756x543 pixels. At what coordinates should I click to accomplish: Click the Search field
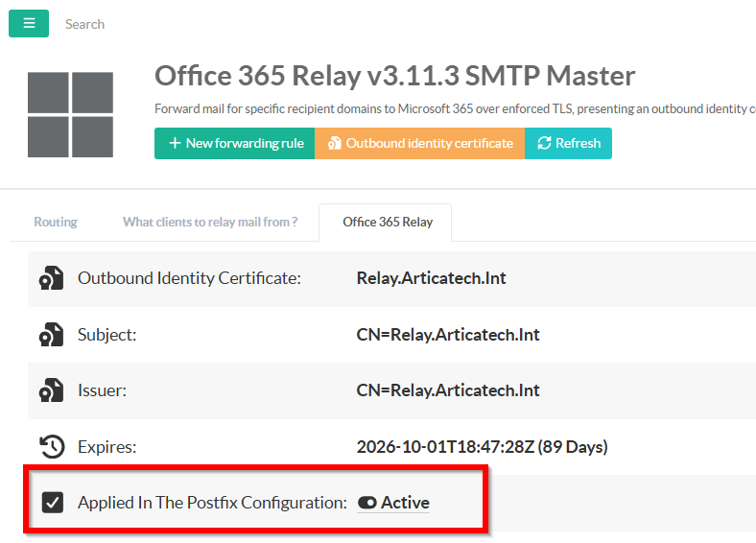[x=84, y=24]
